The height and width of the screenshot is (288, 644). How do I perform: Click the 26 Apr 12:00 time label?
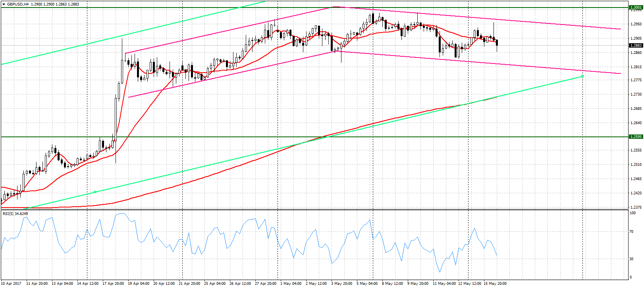240,284
